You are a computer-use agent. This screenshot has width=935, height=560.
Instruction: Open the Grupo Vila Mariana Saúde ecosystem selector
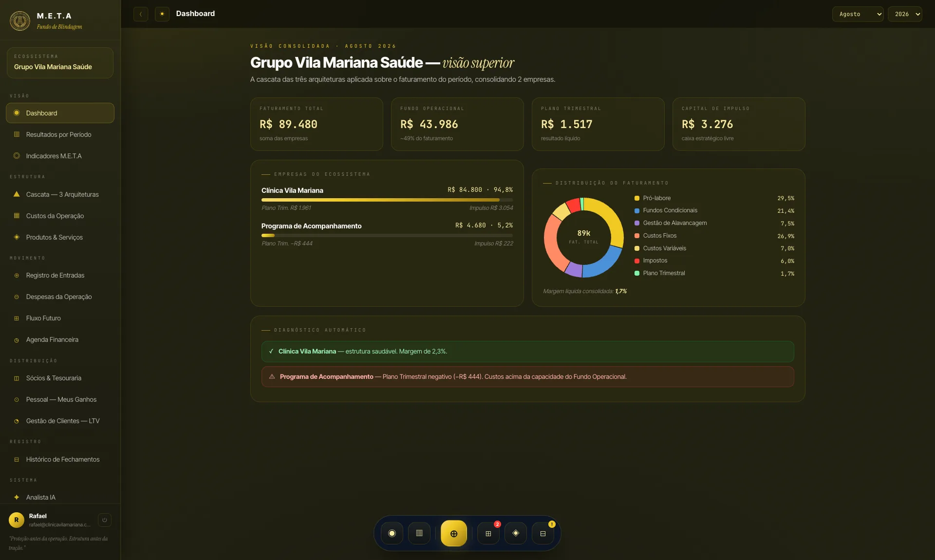(60, 62)
